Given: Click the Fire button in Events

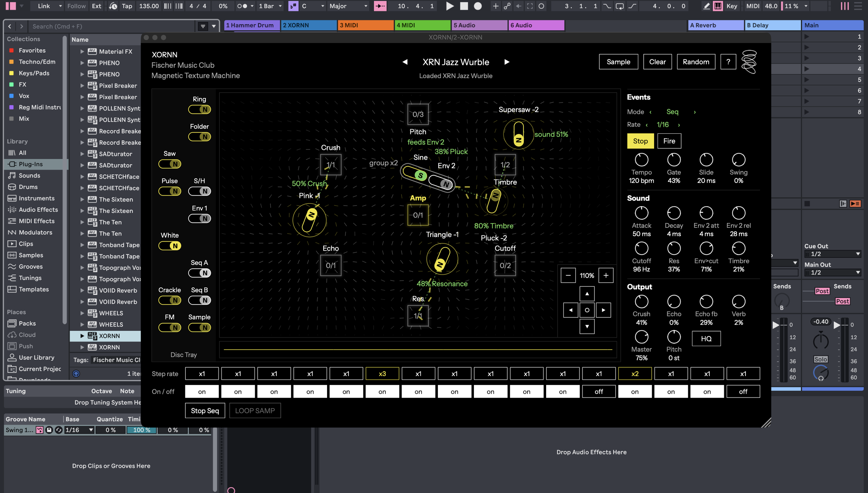Looking at the screenshot, I should click(x=669, y=141).
